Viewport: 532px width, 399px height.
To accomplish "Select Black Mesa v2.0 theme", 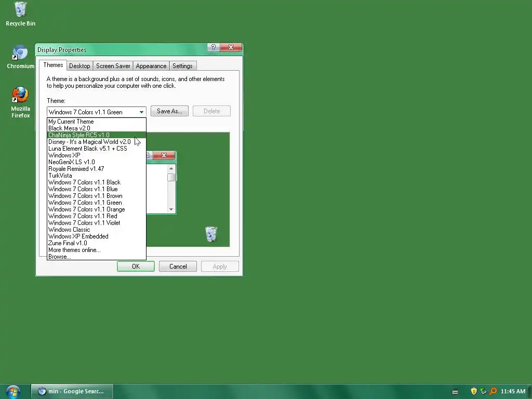I will tap(97, 128).
